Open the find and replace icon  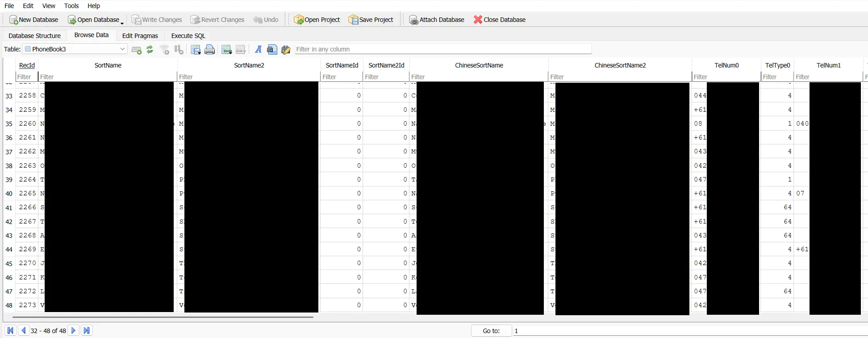(286, 50)
